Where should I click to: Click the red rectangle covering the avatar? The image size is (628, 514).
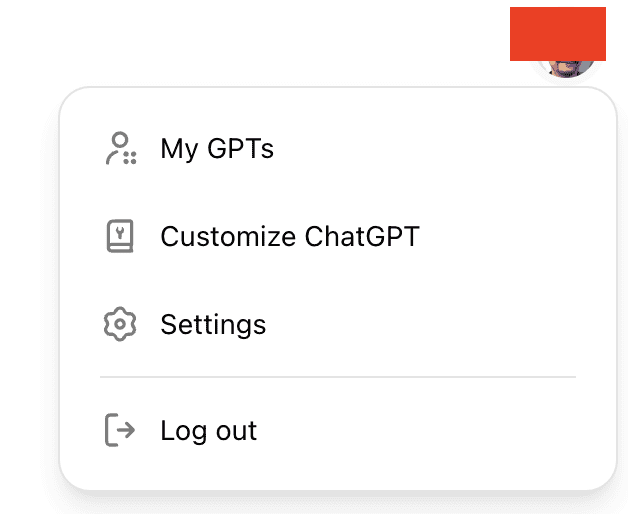558,34
